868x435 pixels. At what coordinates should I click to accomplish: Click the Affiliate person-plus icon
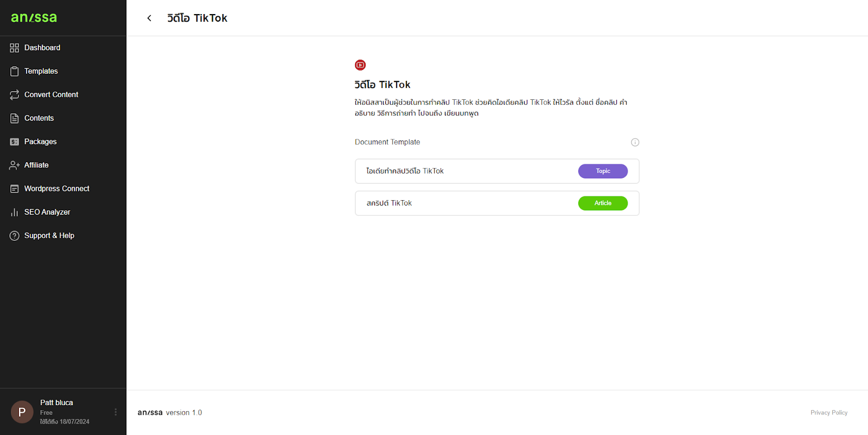tap(15, 165)
